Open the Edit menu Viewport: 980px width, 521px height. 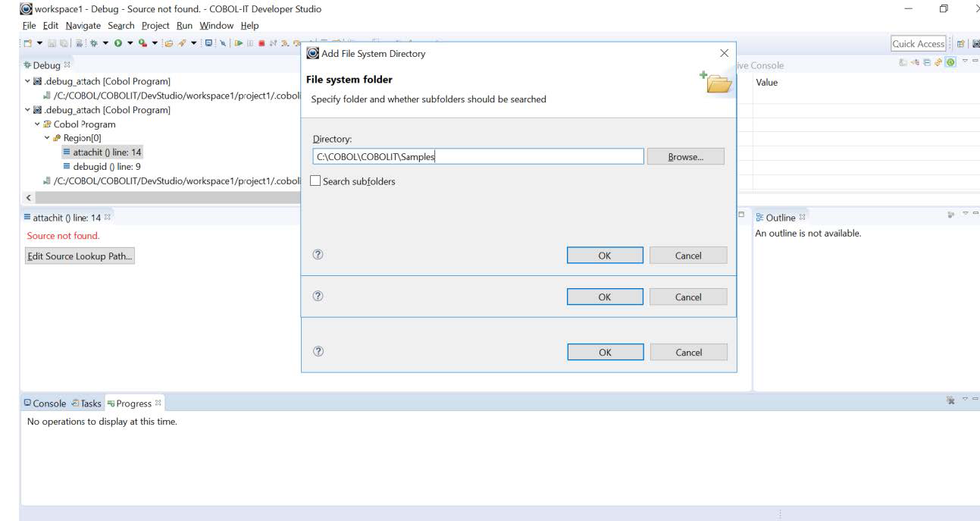point(51,25)
